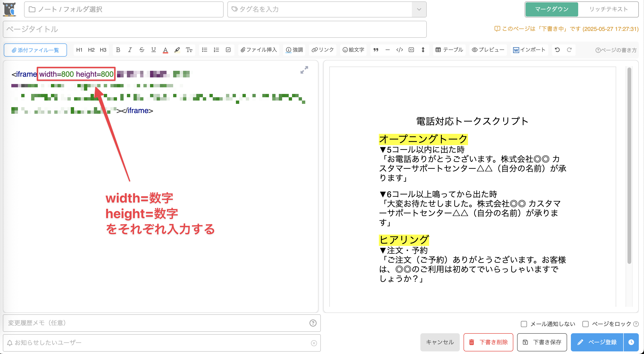Switch to マークダウン editor mode
This screenshot has width=644, height=354.
click(x=552, y=9)
